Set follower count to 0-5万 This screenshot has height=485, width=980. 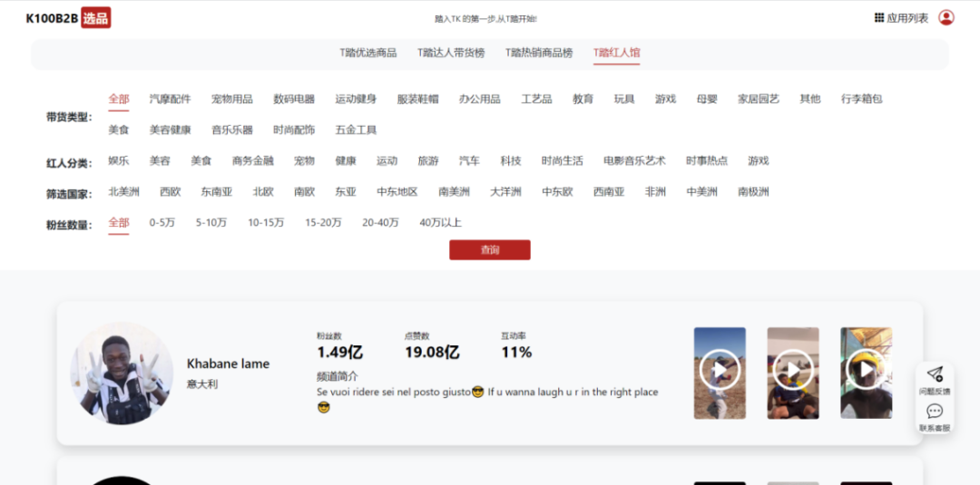tap(162, 223)
